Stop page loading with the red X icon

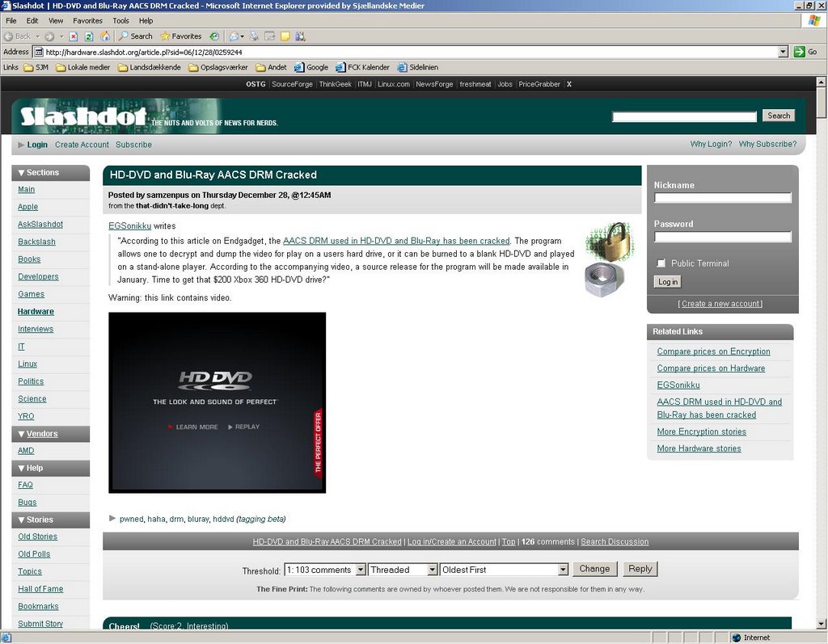click(x=74, y=36)
